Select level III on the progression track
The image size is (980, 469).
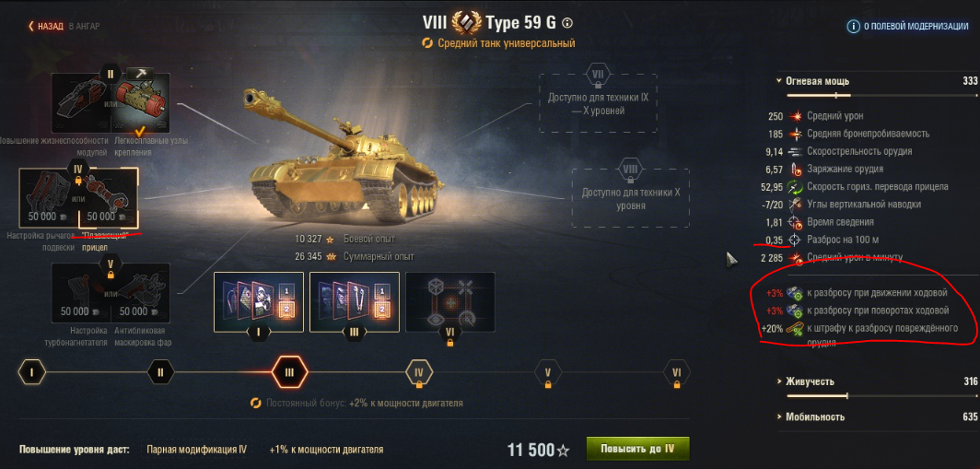point(289,372)
